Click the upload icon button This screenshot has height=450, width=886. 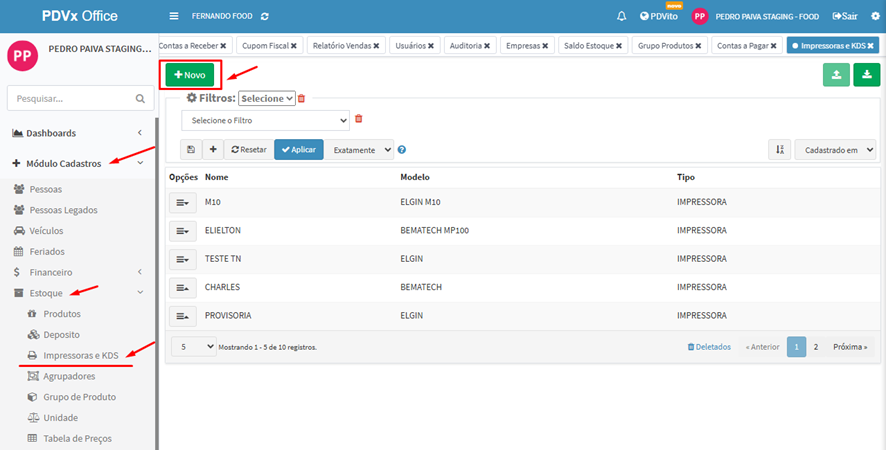pyautogui.click(x=834, y=76)
